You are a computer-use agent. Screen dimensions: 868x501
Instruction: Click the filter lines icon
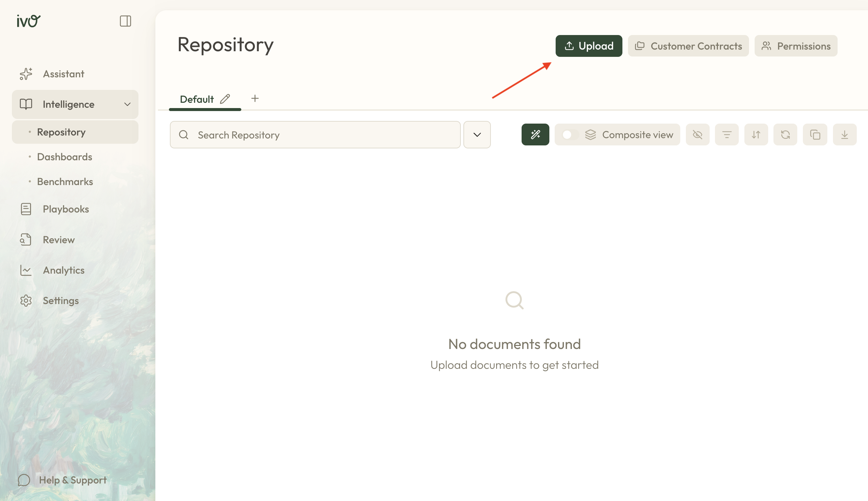tap(727, 135)
